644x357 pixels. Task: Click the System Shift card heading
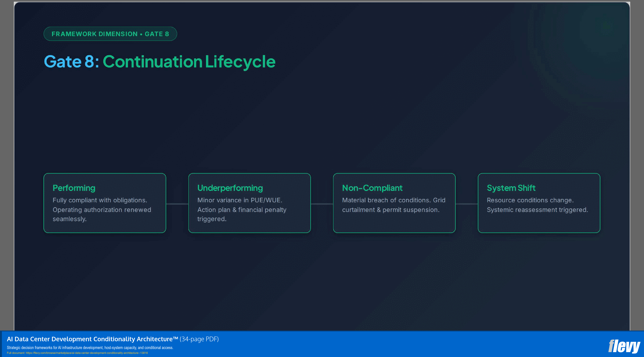(x=511, y=188)
